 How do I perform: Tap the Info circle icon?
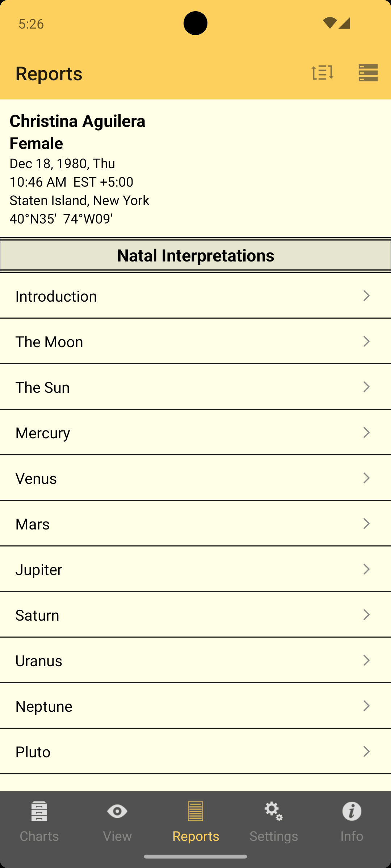[352, 811]
